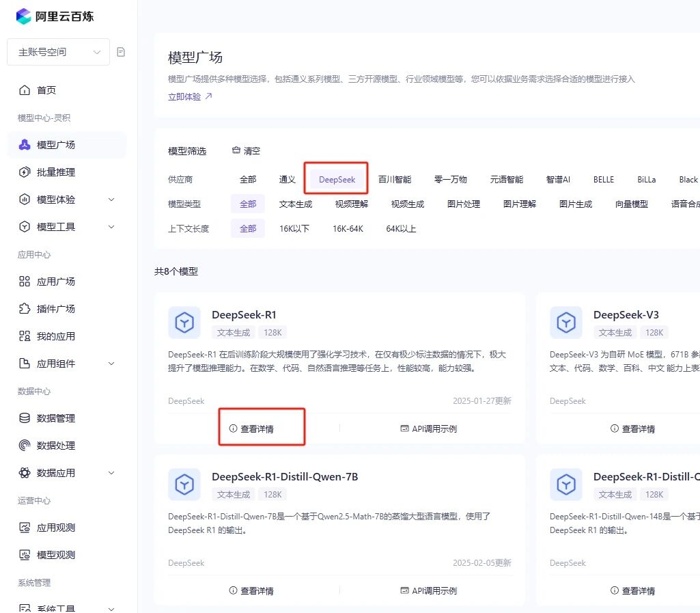The width and height of the screenshot is (700, 613).
Task: Filter model type by 文本生成
Action: (296, 204)
